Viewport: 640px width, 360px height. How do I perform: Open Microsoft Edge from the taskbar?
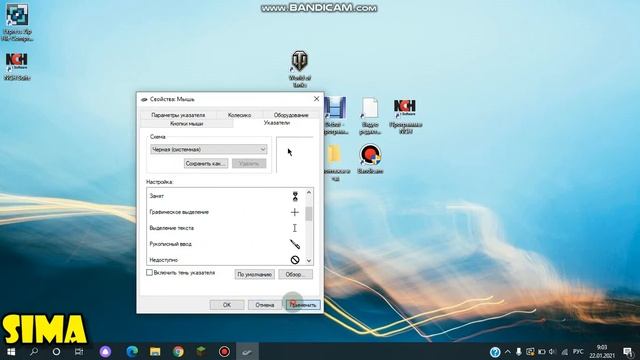coord(132,351)
